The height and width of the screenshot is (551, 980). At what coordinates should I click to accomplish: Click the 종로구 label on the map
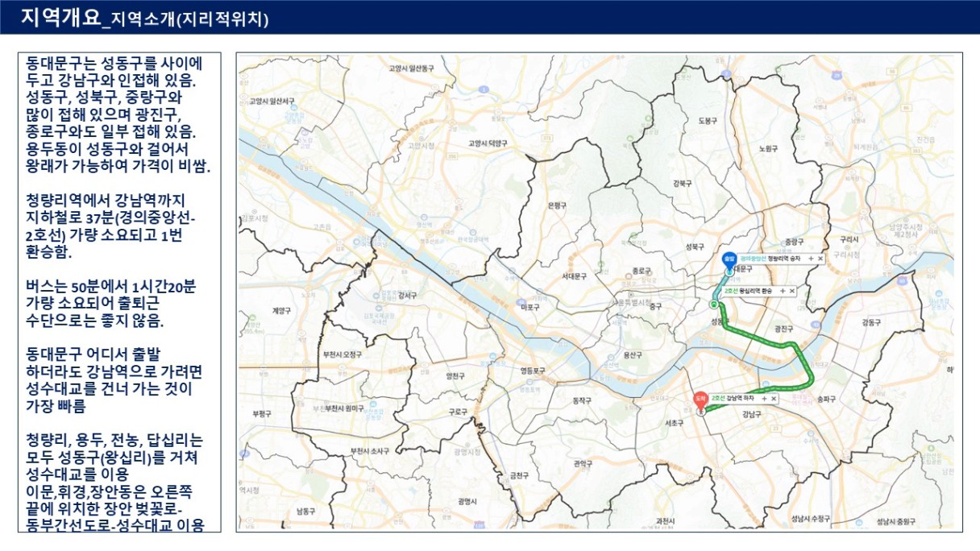(642, 271)
